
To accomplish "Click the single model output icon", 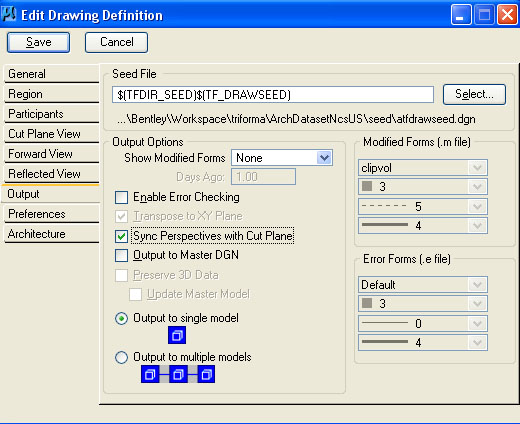I will click(x=177, y=335).
